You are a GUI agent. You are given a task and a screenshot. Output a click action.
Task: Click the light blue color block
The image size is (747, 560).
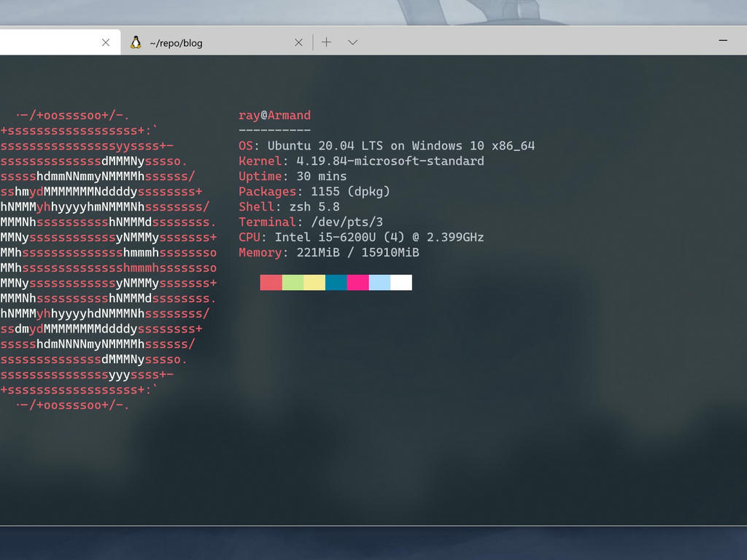pyautogui.click(x=379, y=282)
